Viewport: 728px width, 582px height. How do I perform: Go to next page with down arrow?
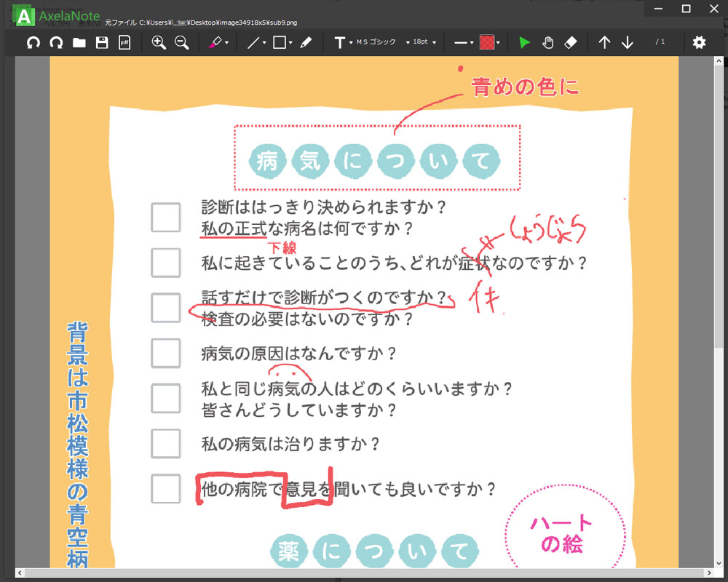(x=628, y=42)
